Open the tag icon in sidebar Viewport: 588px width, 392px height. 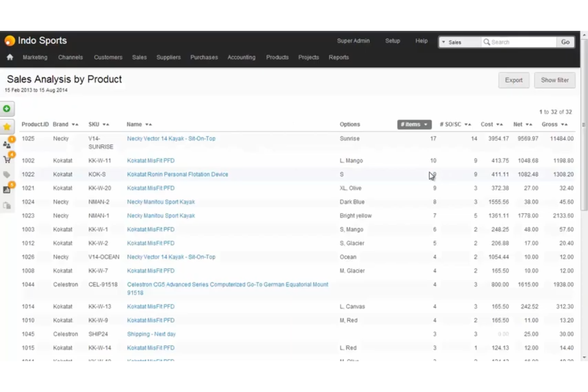pyautogui.click(x=7, y=174)
